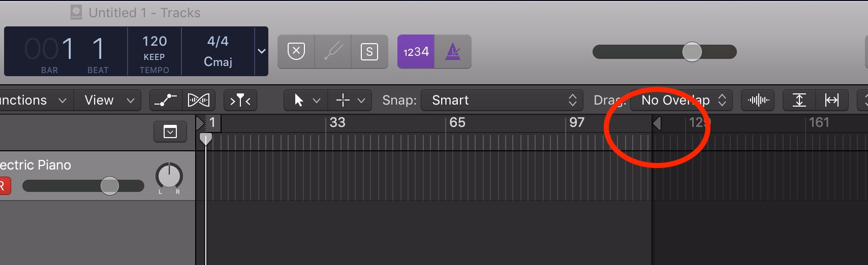The height and width of the screenshot is (265, 868).
Task: Toggle the Solo S button
Action: click(x=369, y=51)
